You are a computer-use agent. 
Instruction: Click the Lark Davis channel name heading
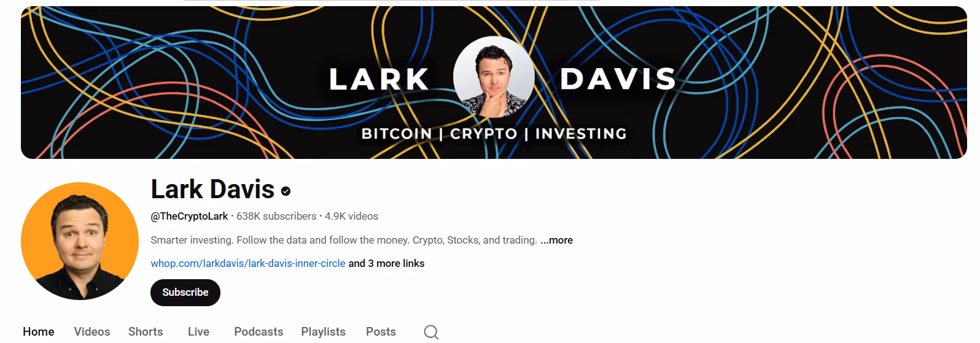212,189
